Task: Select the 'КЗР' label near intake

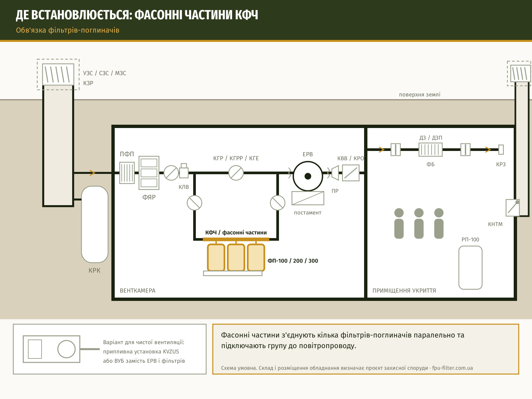Action: pos(88,83)
